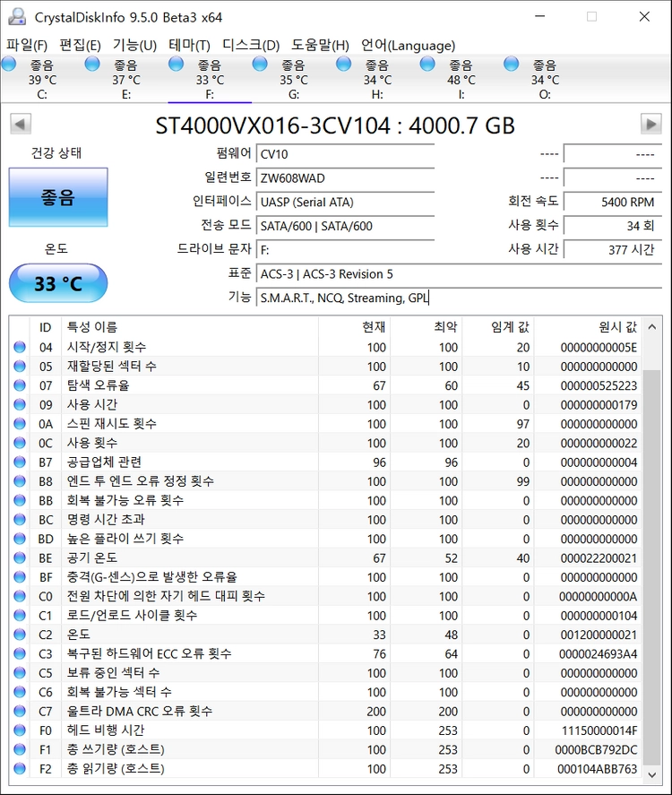
Task: Click status icon for 07 탐색 오류율
Action: tap(20, 385)
